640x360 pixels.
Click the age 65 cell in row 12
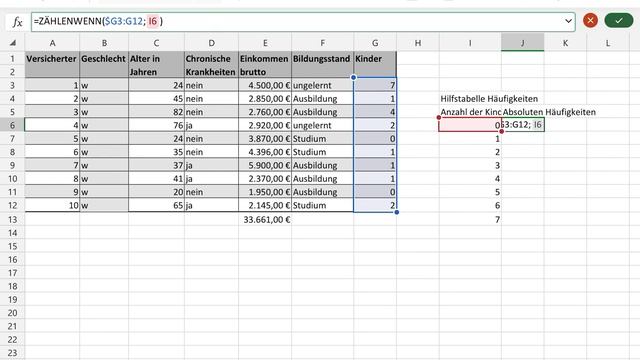[x=156, y=205]
